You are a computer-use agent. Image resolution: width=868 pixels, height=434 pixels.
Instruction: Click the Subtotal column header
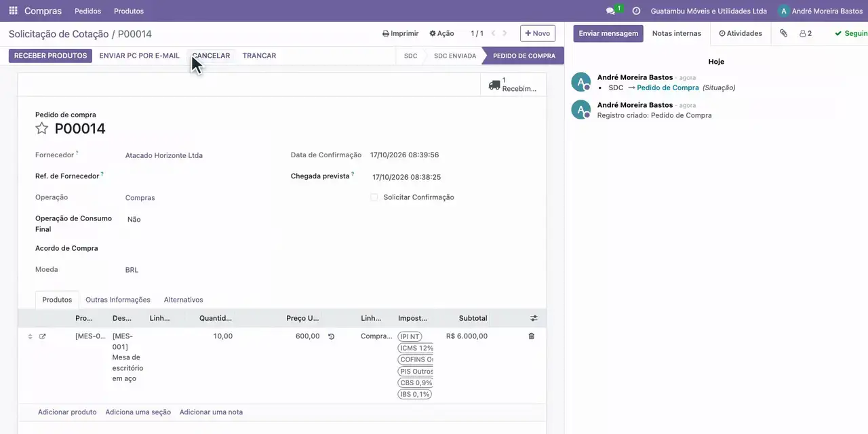pyautogui.click(x=473, y=318)
